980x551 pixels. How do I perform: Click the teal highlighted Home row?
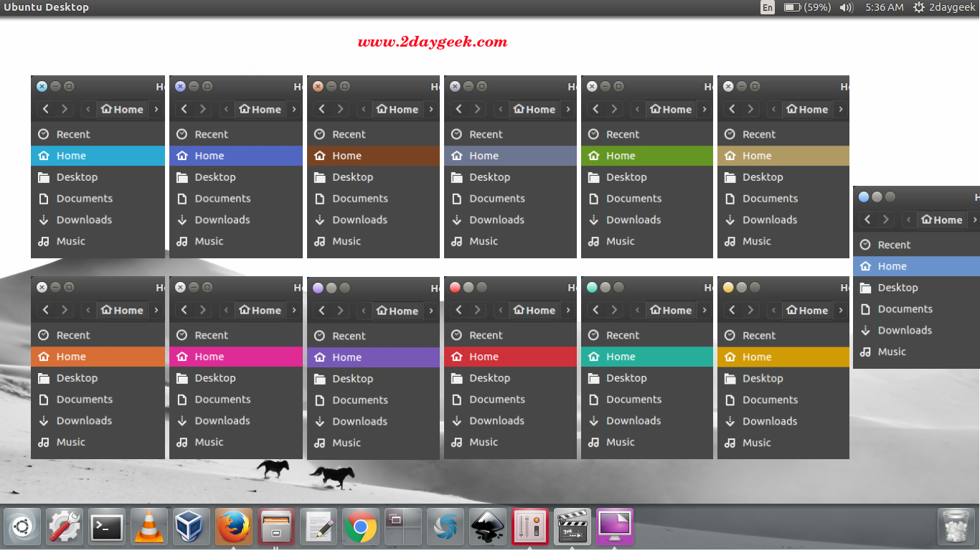click(x=647, y=357)
